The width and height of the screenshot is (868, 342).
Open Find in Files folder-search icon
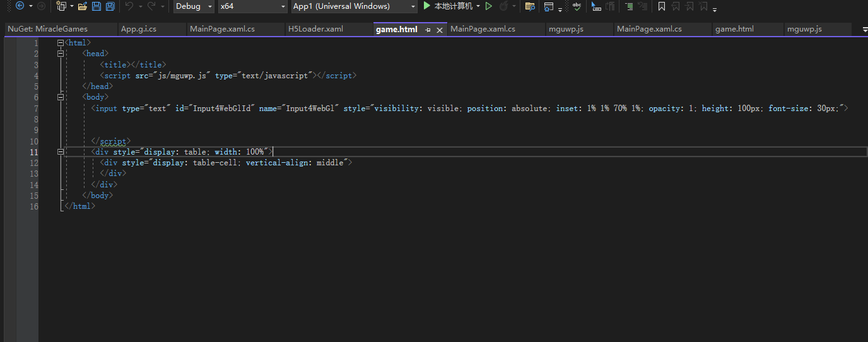530,6
